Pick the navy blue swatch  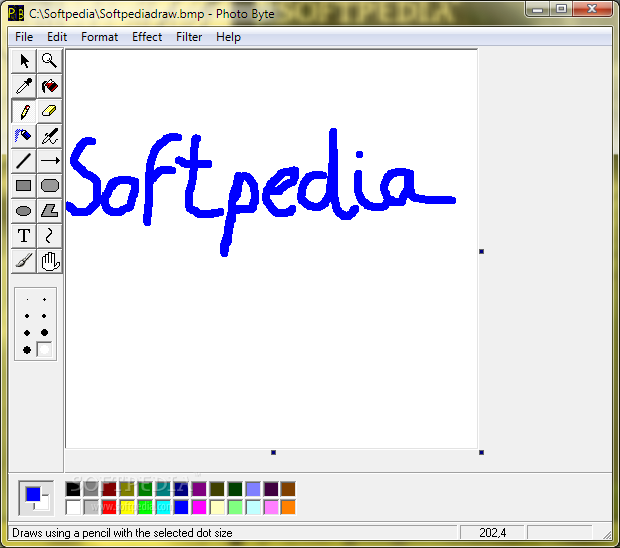click(x=181, y=489)
